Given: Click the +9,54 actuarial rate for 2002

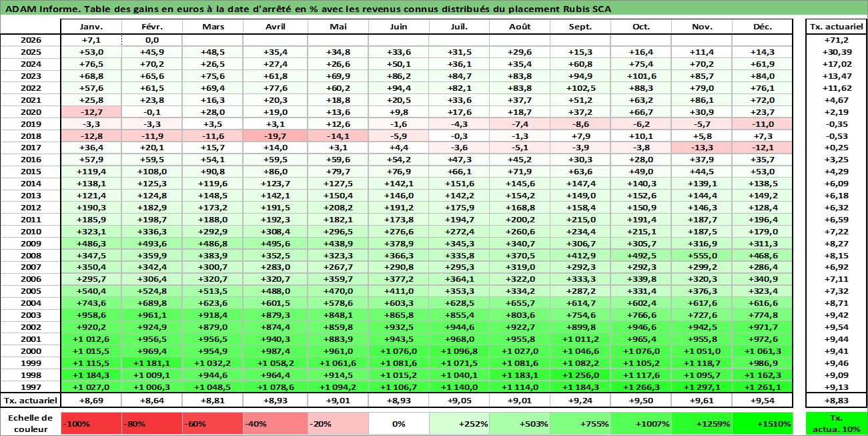Looking at the screenshot, I should (836, 327).
